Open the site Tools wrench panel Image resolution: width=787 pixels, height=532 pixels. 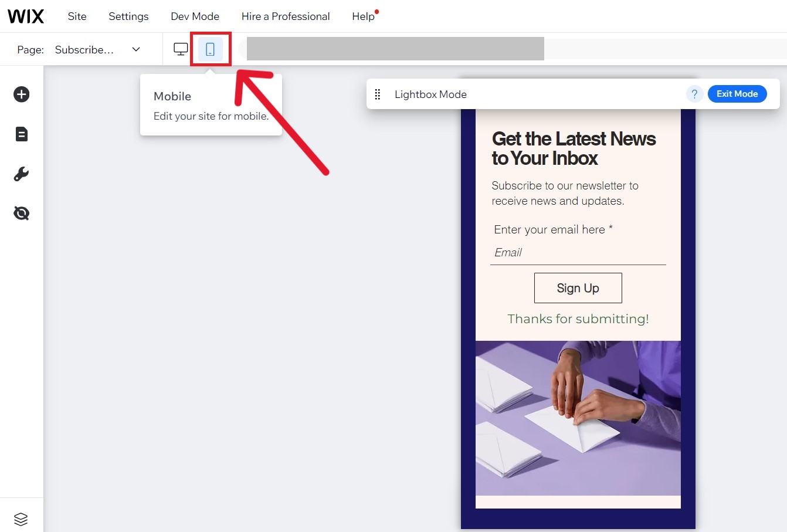click(x=21, y=174)
